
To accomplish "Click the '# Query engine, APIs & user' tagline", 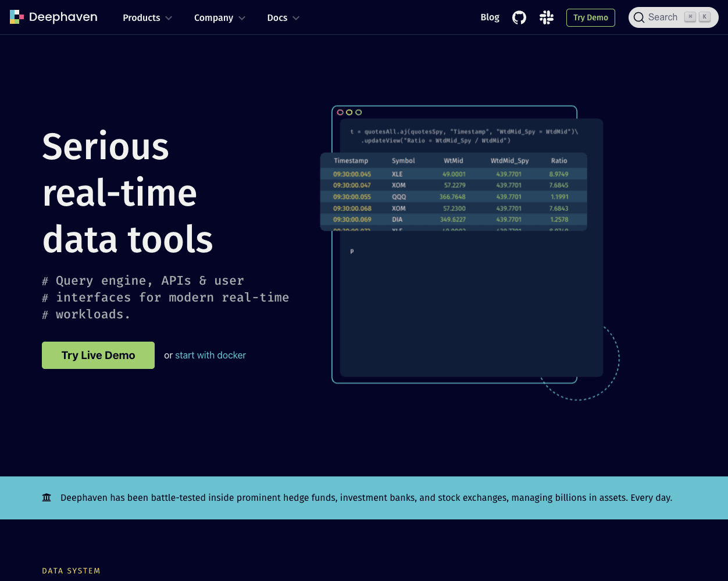I will coord(143,281).
